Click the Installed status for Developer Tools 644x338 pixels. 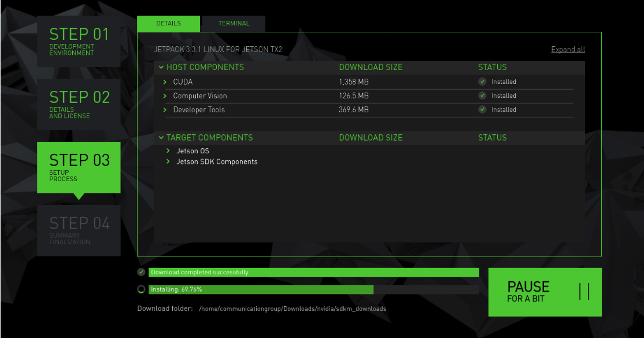504,110
